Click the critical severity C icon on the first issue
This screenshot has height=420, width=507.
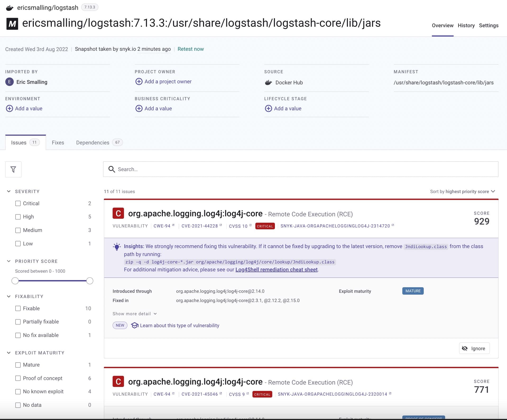pyautogui.click(x=118, y=213)
